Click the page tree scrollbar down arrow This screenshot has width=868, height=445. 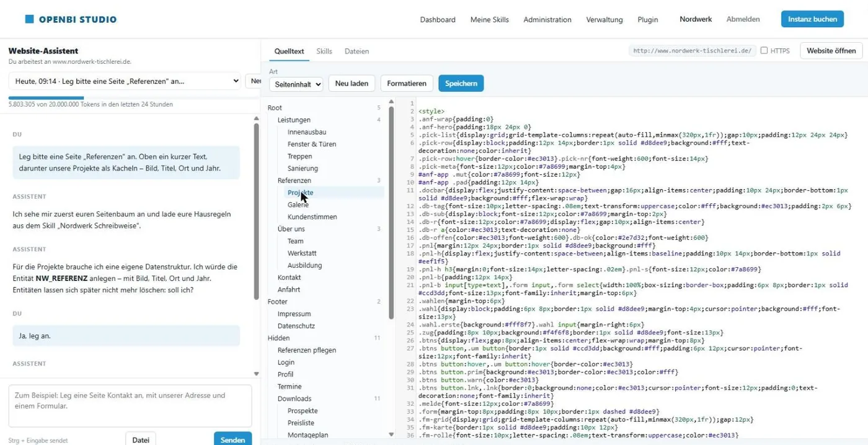[x=391, y=434]
